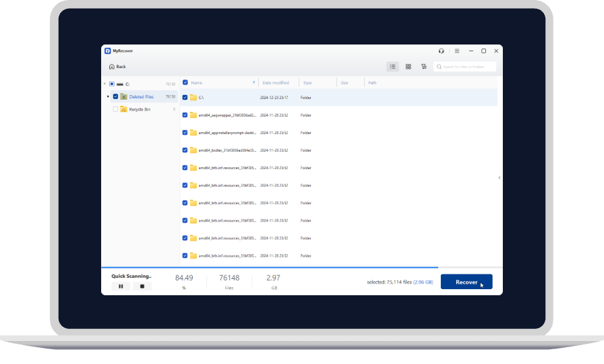Expand the Deleted Files tree node
Image resolution: width=604 pixels, height=364 pixels.
[108, 96]
